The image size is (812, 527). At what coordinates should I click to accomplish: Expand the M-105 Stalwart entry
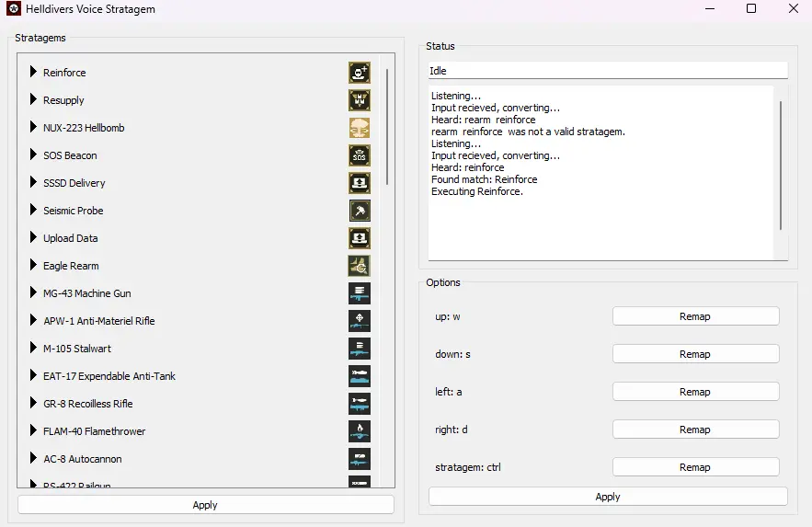point(33,348)
